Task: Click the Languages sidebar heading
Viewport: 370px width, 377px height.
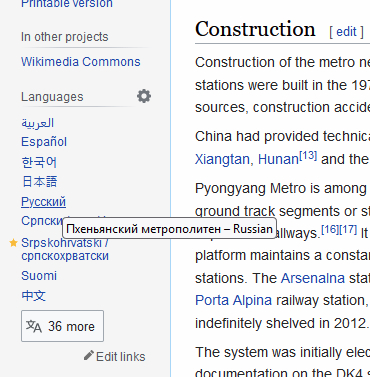Action: click(x=52, y=97)
